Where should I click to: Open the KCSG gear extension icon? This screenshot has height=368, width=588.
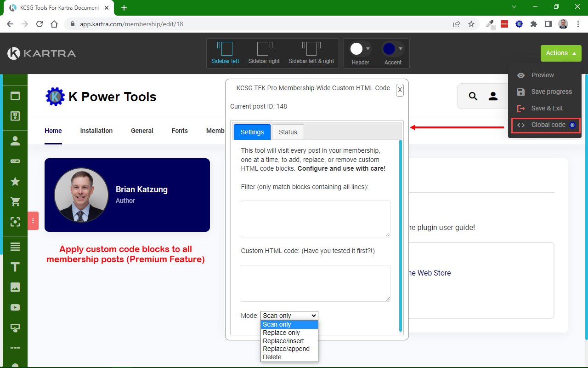(519, 24)
